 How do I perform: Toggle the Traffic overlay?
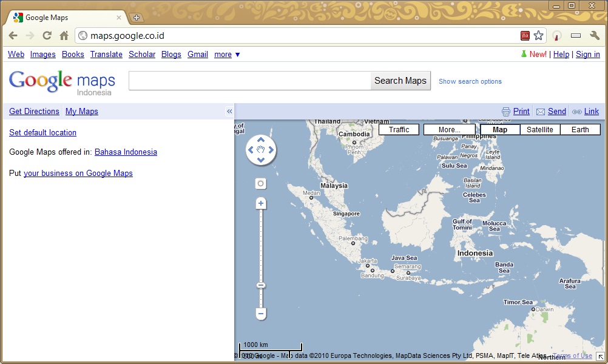399,129
